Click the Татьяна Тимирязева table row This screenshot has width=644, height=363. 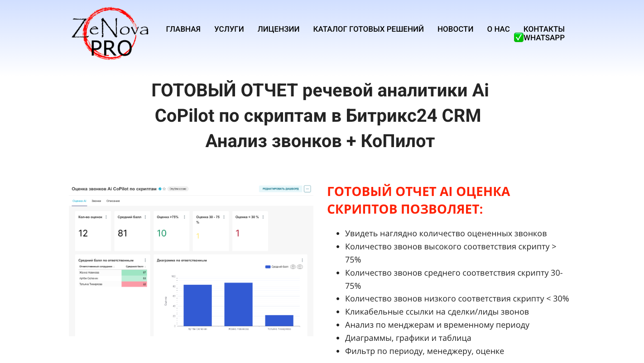[112, 284]
